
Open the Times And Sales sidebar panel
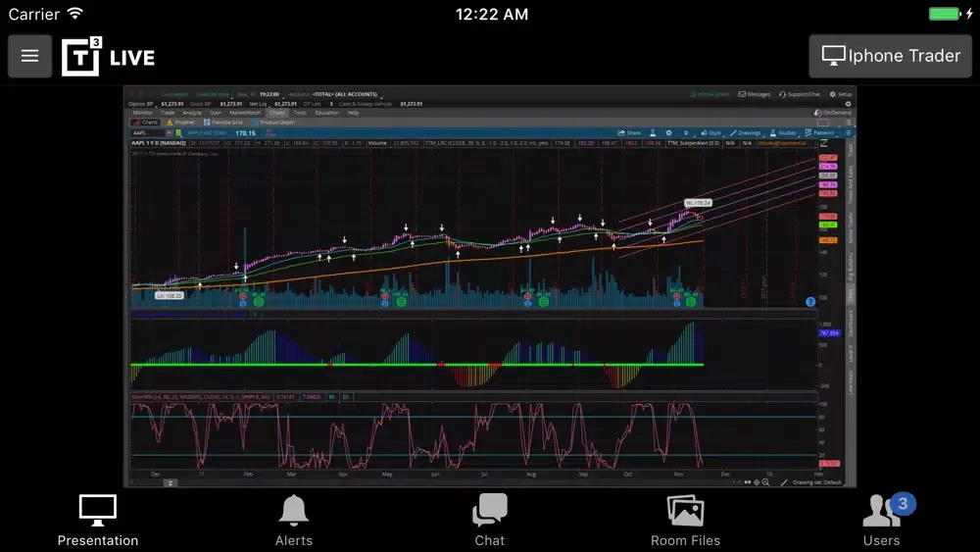coord(851,184)
